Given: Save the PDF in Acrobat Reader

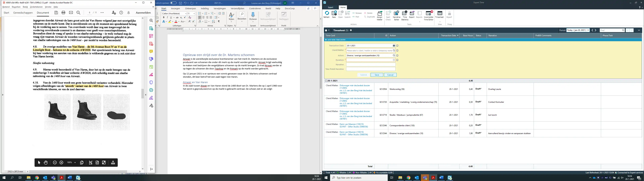Looking at the screenshot, I should 56,13.
